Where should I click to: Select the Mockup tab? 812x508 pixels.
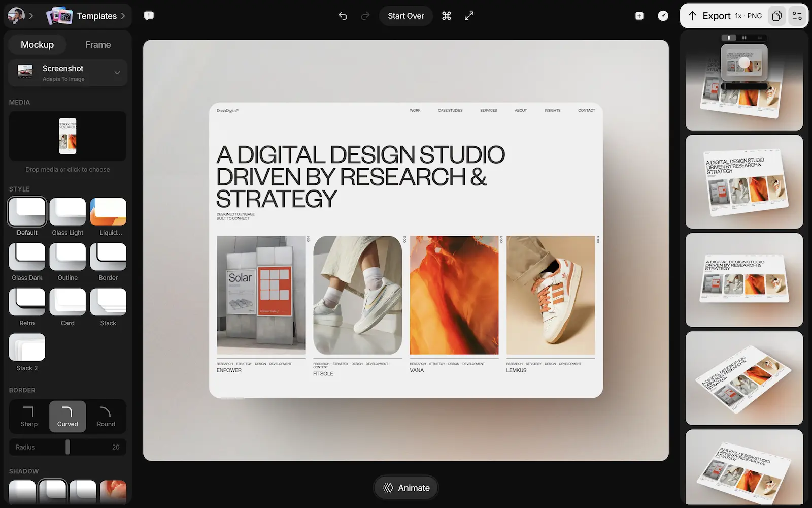coord(37,44)
